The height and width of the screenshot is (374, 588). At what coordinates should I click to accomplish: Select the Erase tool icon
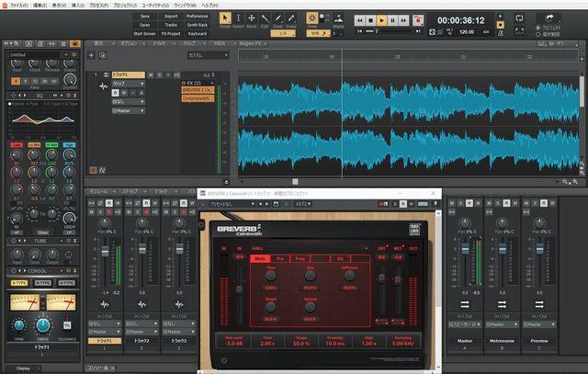[x=291, y=18]
